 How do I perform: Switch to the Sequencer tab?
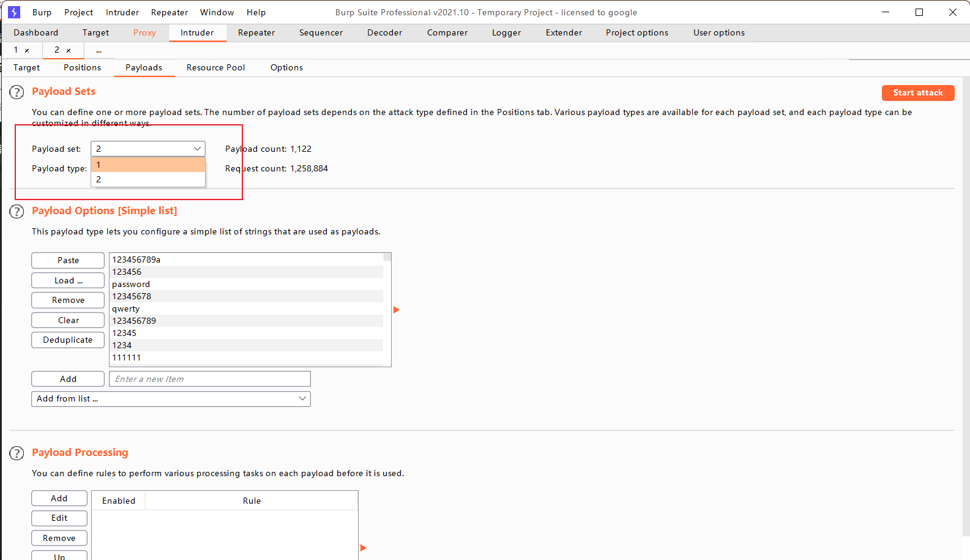tap(321, 32)
